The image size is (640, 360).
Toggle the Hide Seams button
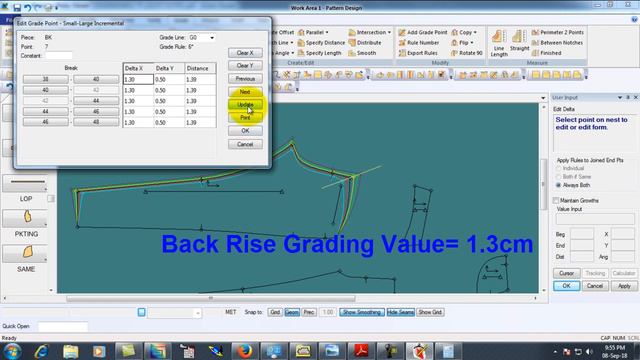[400, 312]
